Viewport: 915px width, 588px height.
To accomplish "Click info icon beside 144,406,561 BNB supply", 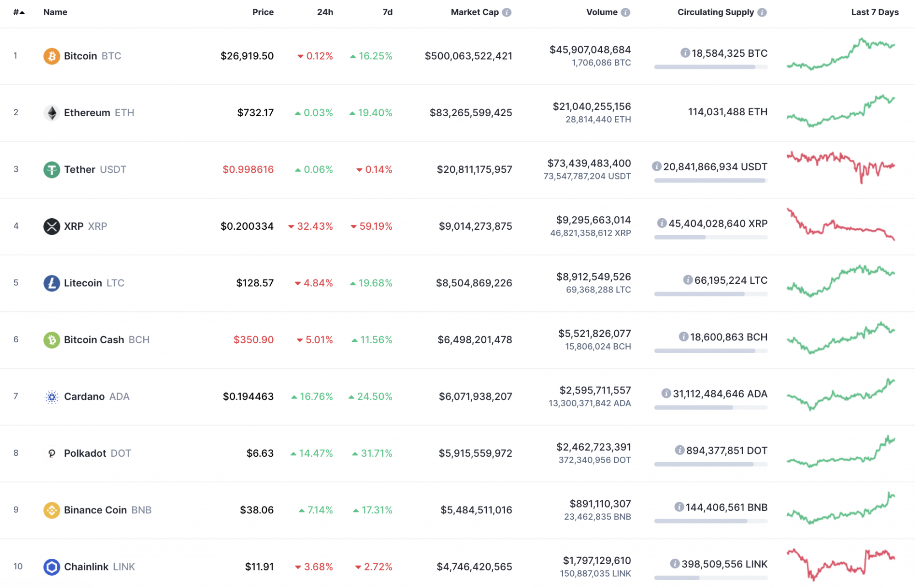I will pos(679,507).
